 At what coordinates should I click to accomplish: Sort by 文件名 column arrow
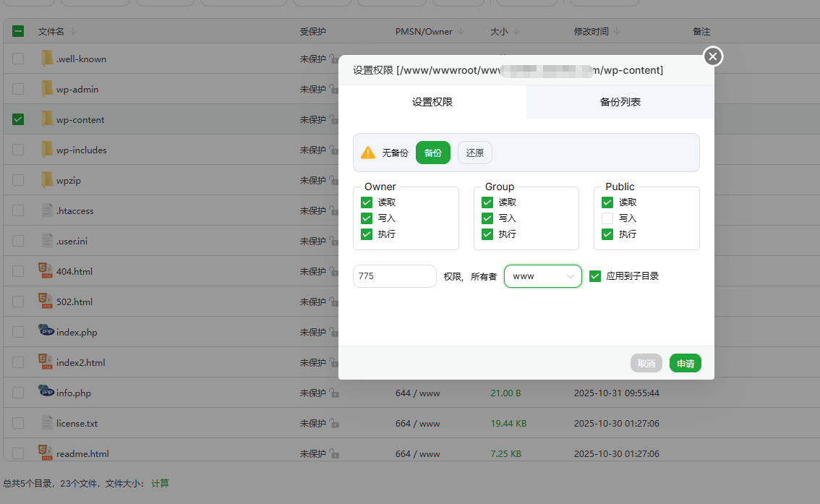tap(73, 32)
